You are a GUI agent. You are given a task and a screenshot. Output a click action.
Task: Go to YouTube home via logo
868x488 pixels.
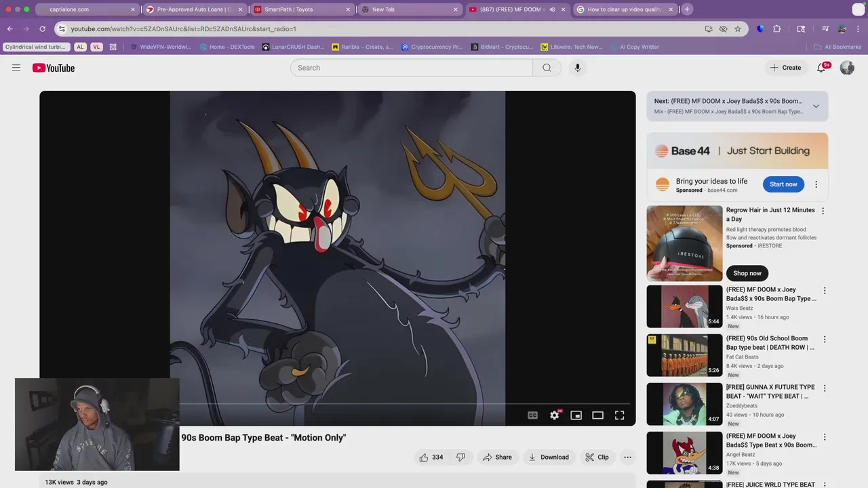pyautogui.click(x=54, y=68)
